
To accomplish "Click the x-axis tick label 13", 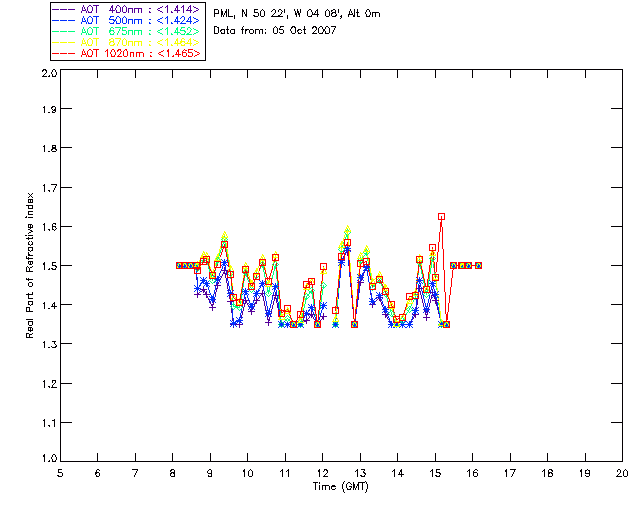I will [360, 473].
